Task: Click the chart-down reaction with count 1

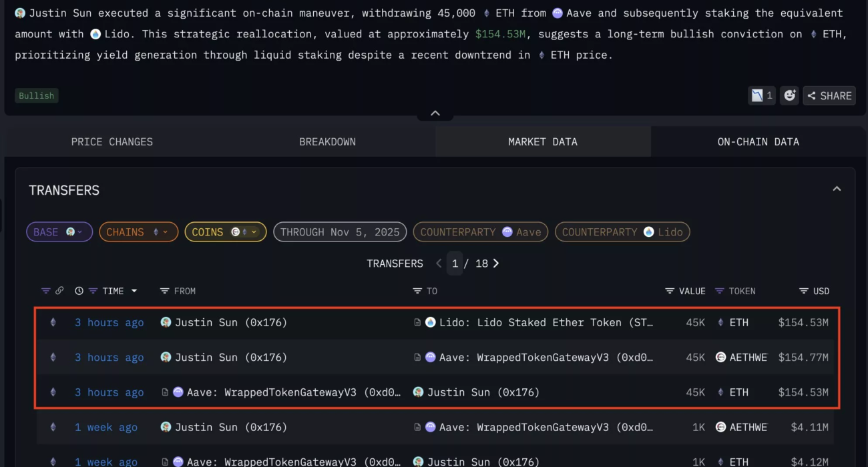Action: (x=762, y=95)
